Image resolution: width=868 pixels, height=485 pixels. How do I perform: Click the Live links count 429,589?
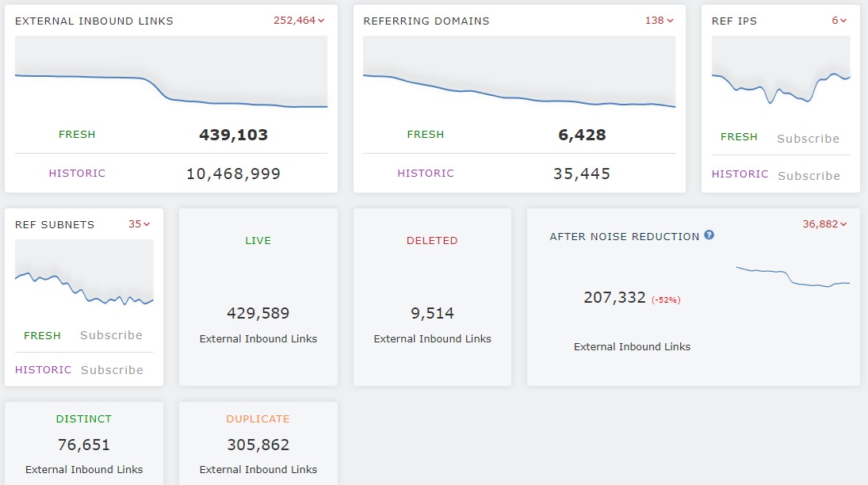[258, 313]
